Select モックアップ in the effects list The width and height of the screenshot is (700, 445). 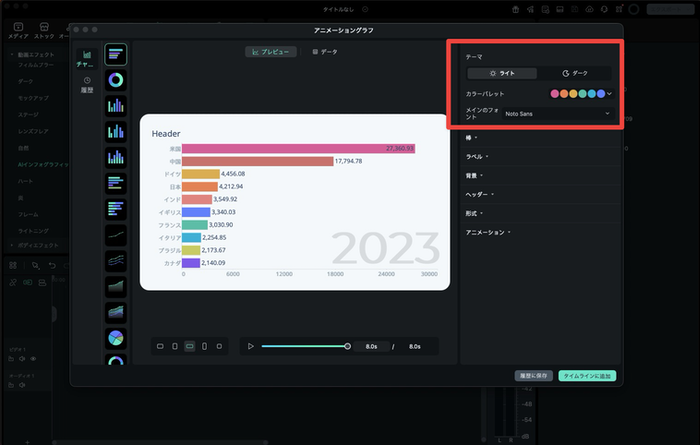tap(33, 98)
